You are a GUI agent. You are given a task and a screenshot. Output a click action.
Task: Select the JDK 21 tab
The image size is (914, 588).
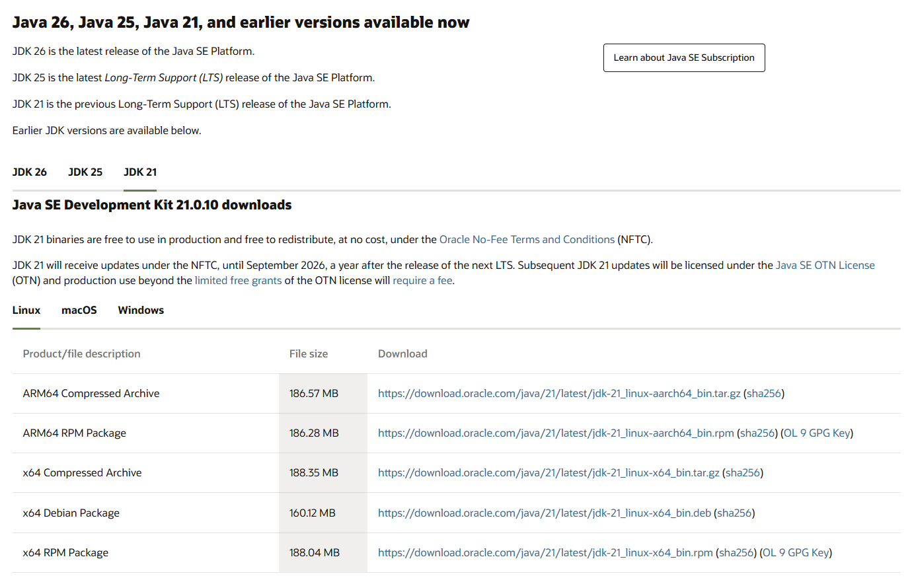coord(140,172)
